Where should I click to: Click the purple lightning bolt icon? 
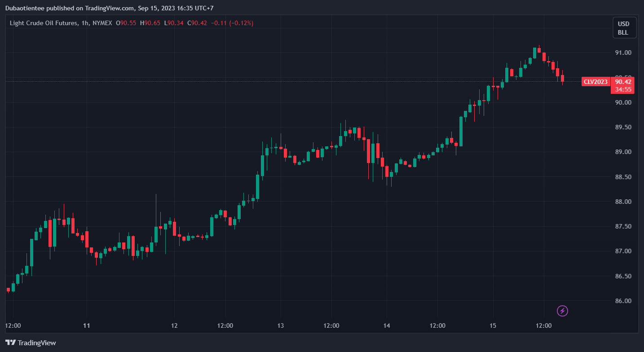click(x=562, y=311)
